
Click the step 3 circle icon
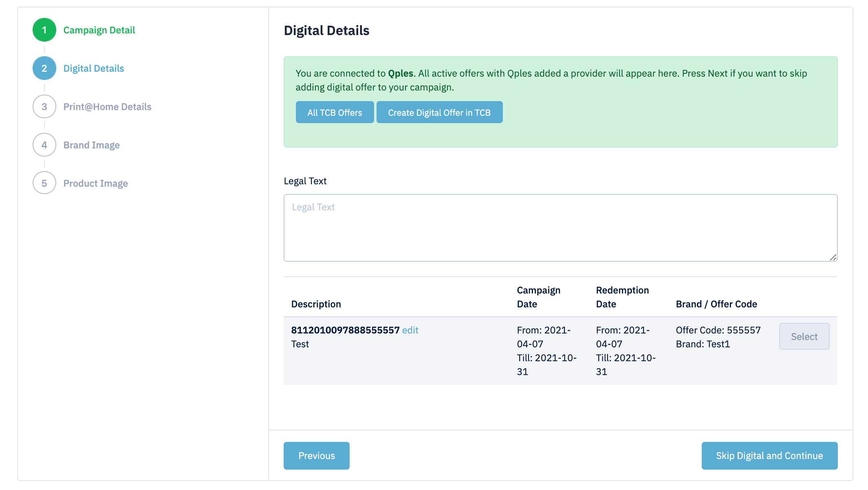coord(44,107)
